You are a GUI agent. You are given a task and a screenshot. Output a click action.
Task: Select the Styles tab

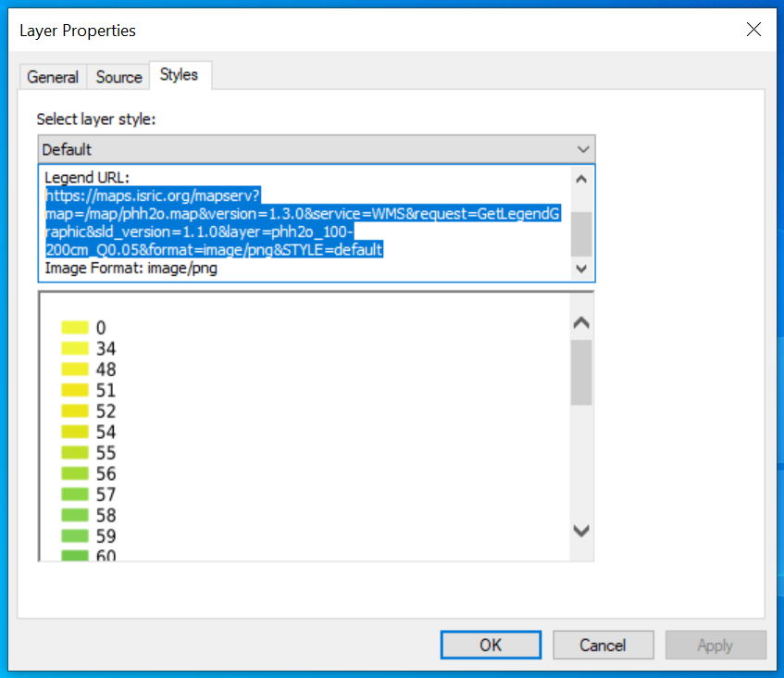click(x=179, y=75)
